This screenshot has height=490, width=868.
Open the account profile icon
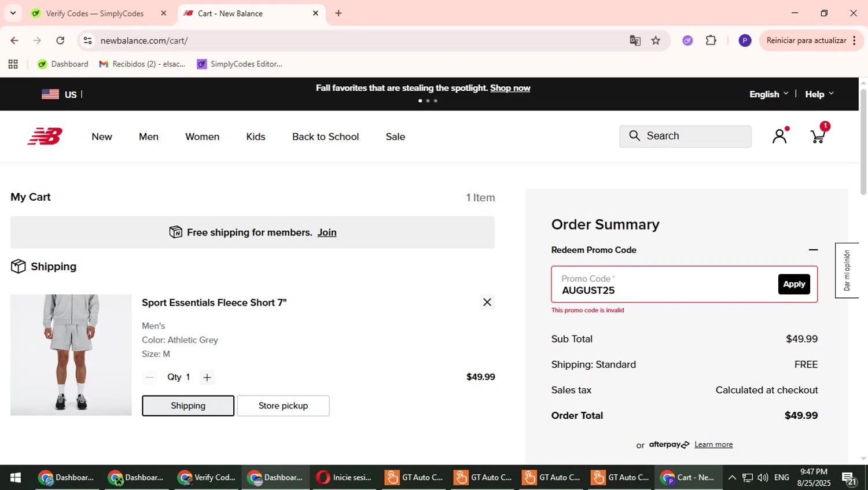(780, 136)
